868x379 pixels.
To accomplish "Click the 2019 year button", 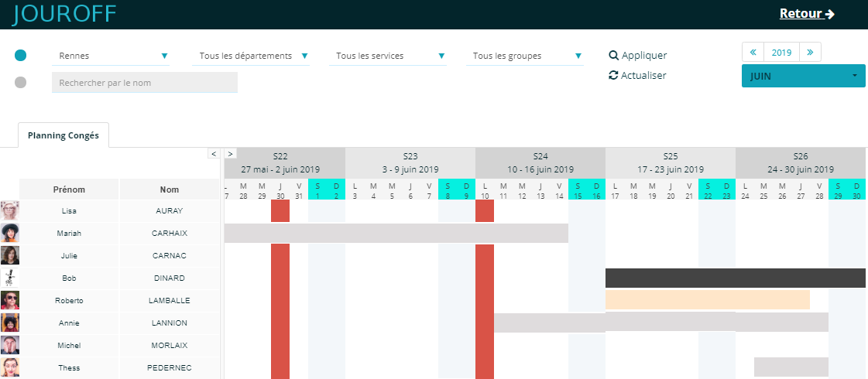I will click(781, 53).
